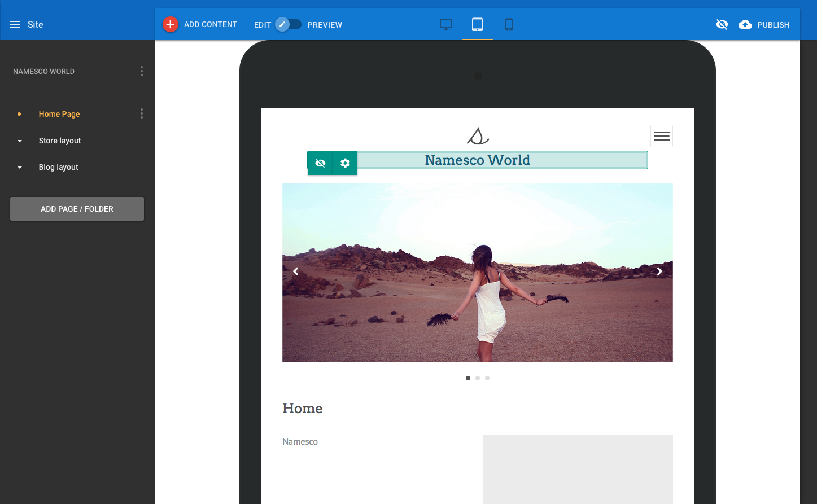
Task: Select the second slider pagination dot
Action: click(x=478, y=378)
